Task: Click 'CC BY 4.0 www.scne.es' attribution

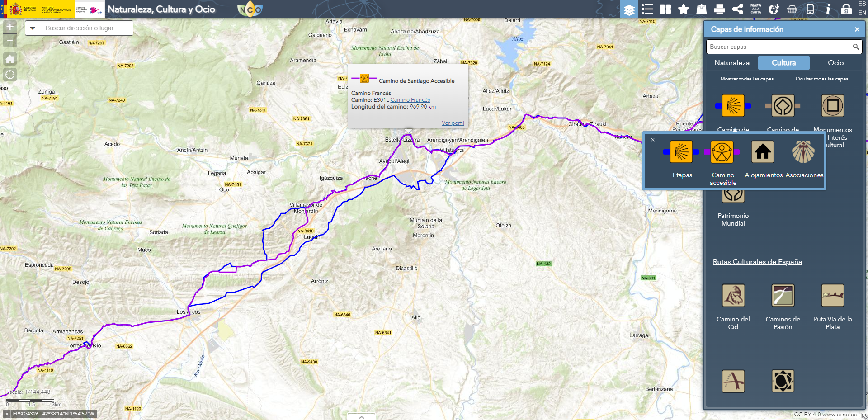Action: click(x=826, y=415)
